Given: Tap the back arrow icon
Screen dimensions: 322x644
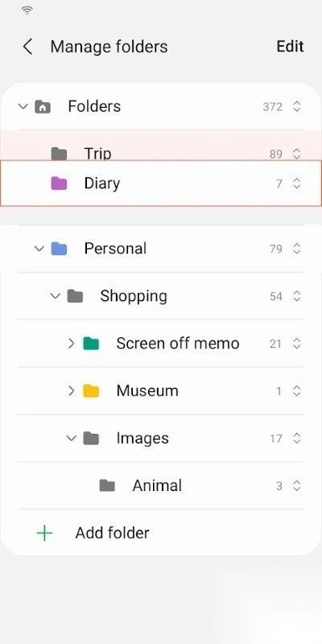Looking at the screenshot, I should coord(27,47).
